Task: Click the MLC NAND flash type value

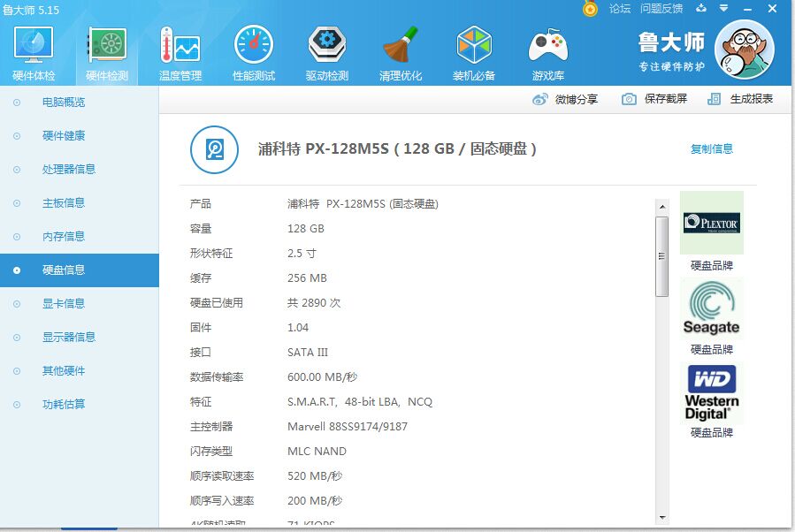Action: coord(317,452)
